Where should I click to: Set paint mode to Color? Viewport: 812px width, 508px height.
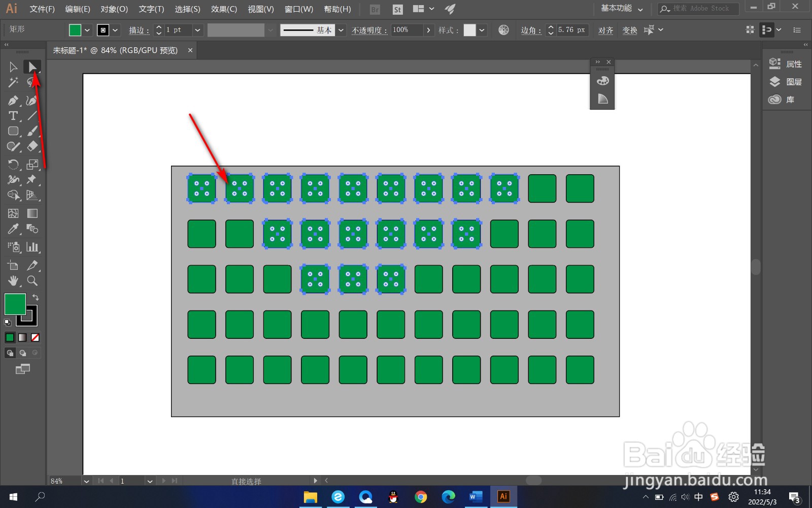10,337
